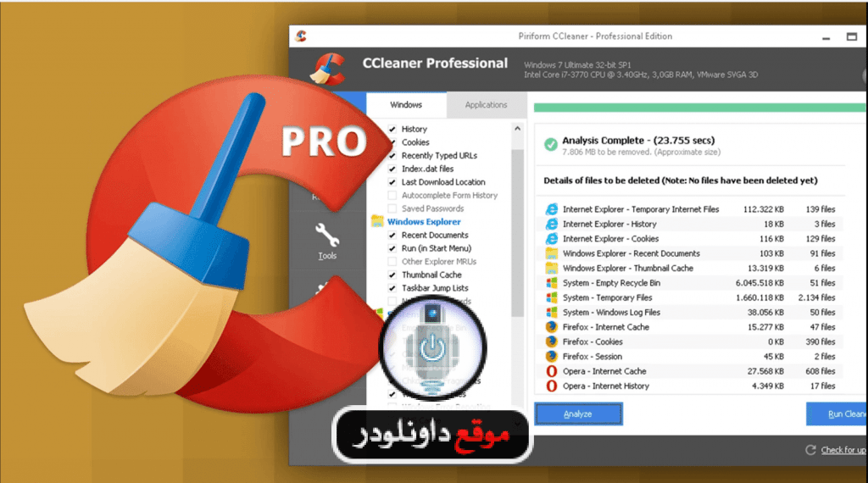This screenshot has width=868, height=483.
Task: Click Internet Explorer icon beside Temporary Internet Files
Action: [x=551, y=209]
